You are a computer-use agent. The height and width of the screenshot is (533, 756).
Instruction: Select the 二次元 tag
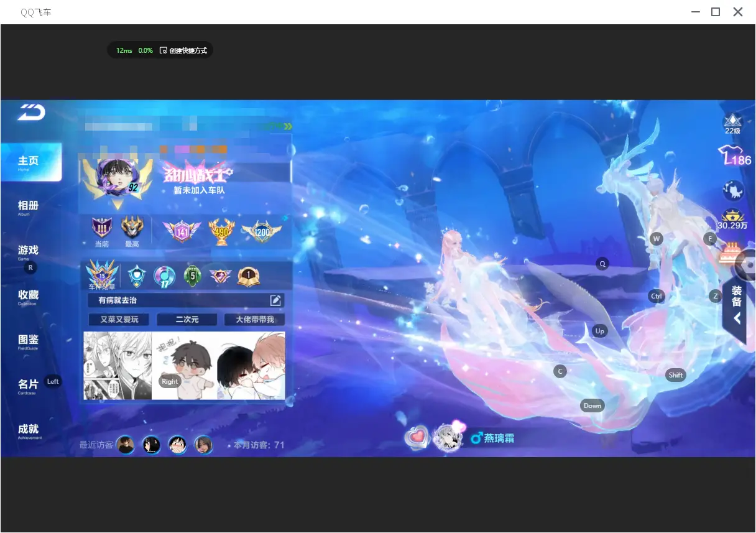187,320
